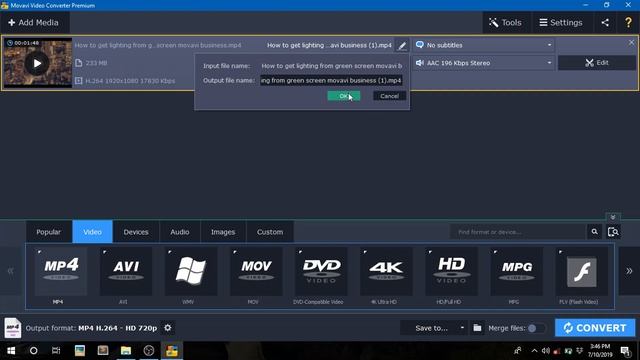Screen dimensions: 640x360
Task: Choose the 4K Ultra HD format icon
Action: point(386,271)
